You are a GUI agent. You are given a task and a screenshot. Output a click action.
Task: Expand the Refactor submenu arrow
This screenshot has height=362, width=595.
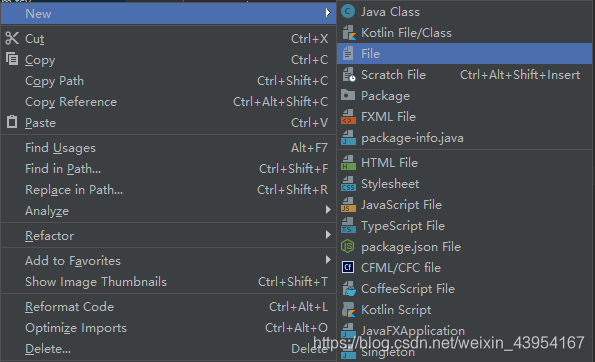328,235
